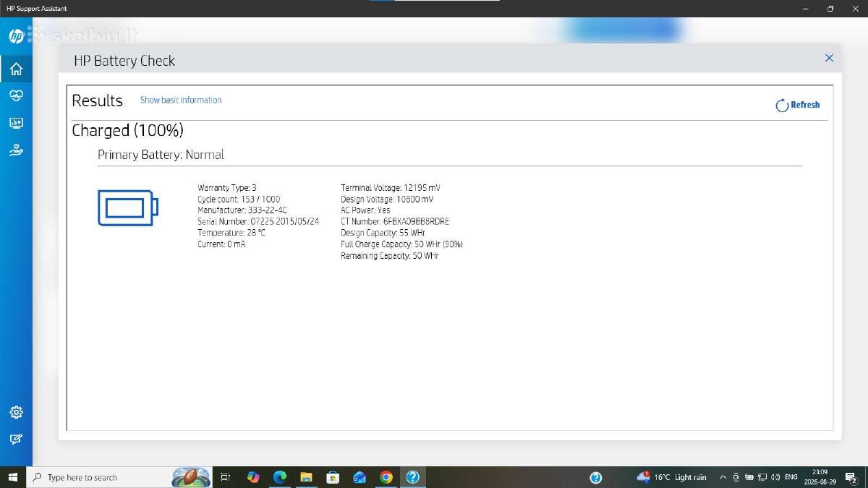Click the Charged (100%) status heading
Screen dimensions: 868x488
[x=127, y=131]
